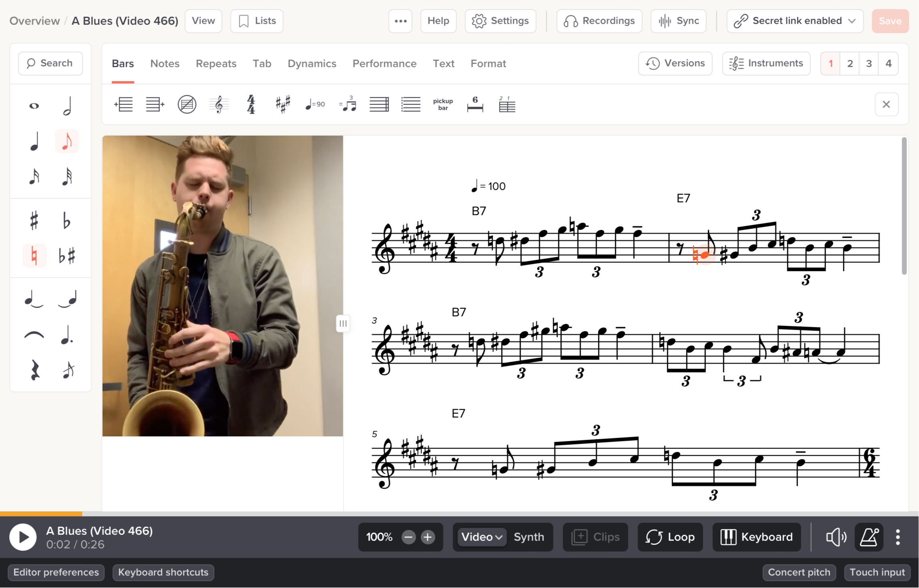919x588 pixels.
Task: Edit the 4/4 time signature
Action: (x=251, y=104)
